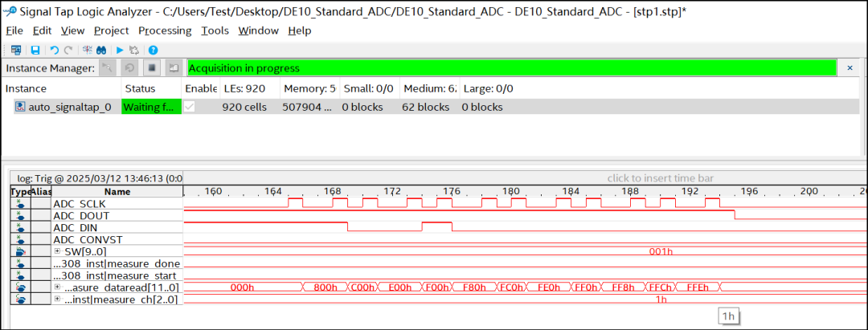The image size is (868, 330).
Task: Click the binoculars Find icon
Action: click(x=102, y=50)
